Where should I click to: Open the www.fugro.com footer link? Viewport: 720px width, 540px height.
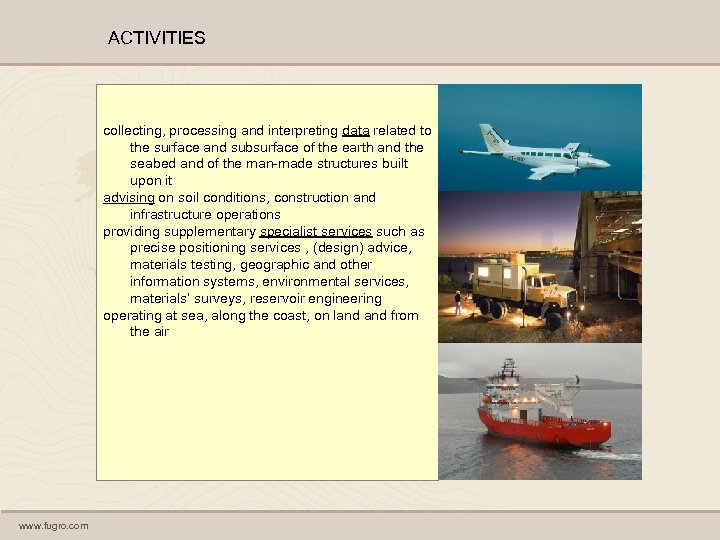[54, 526]
